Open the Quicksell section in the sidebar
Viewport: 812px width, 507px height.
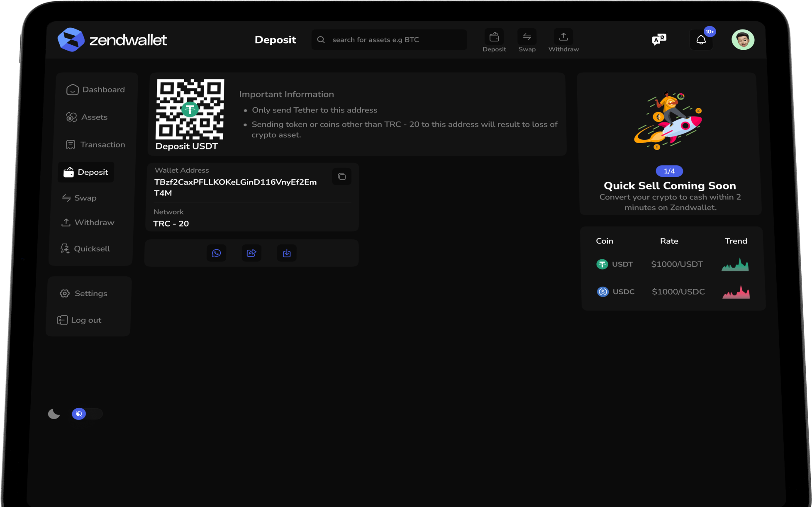click(92, 249)
